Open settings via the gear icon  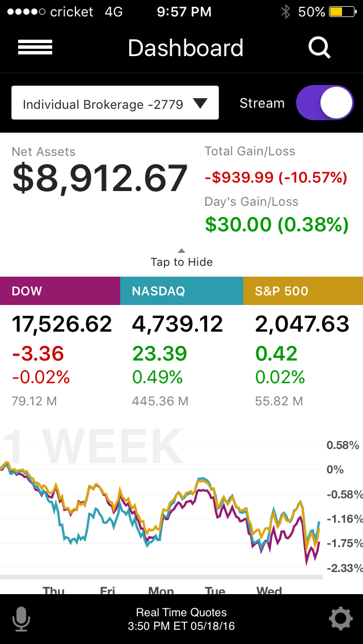[x=340, y=618]
